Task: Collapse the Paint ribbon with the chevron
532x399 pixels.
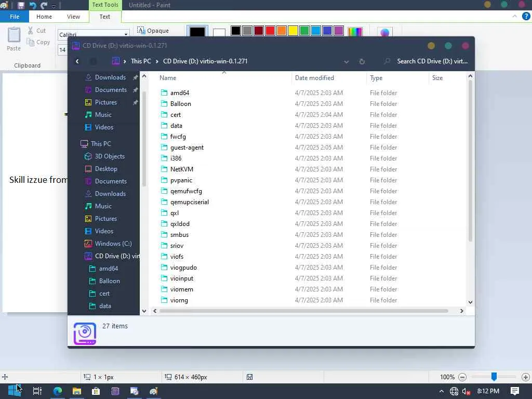Action: pyautogui.click(x=514, y=16)
